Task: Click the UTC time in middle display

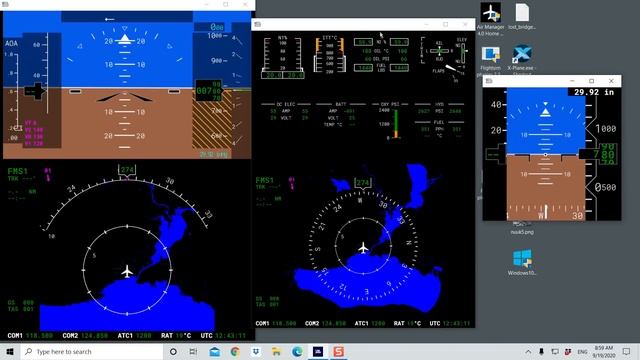Action: point(456,323)
